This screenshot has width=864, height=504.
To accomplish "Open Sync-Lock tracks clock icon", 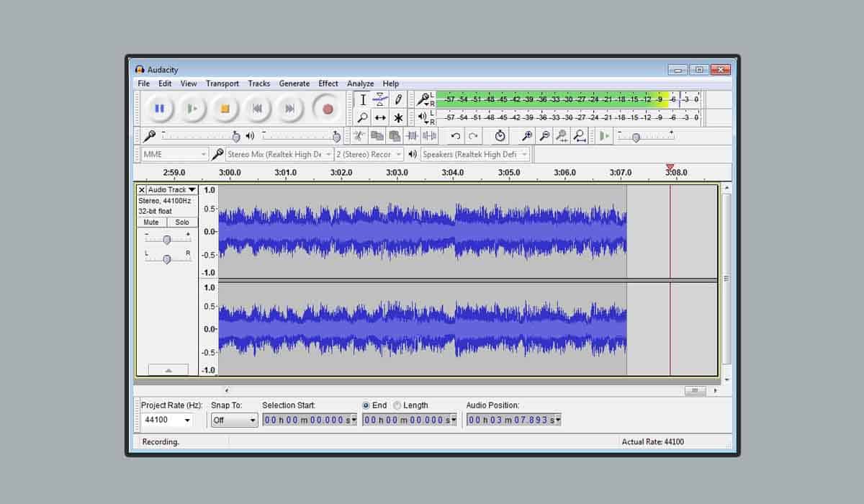I will click(500, 135).
